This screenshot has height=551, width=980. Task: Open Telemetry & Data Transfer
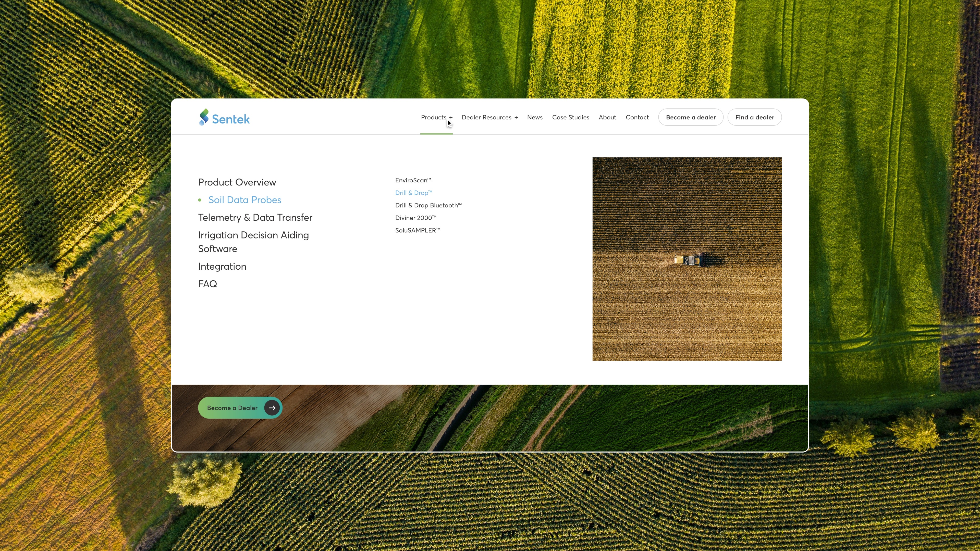(x=255, y=218)
